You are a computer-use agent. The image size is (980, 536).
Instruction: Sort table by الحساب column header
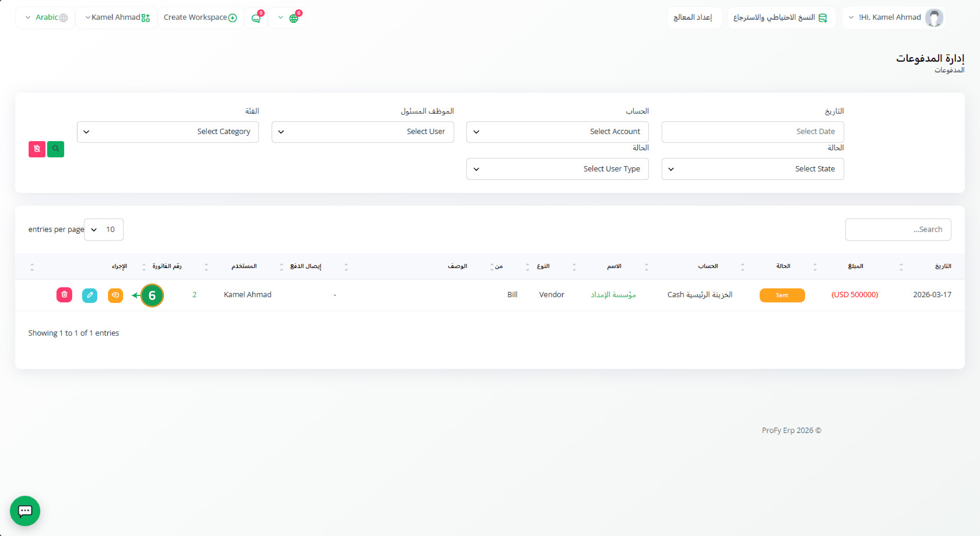tap(708, 266)
